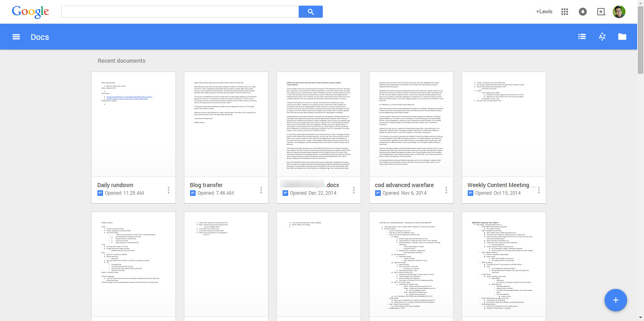Click the Google share plus-box icon

tap(601, 12)
